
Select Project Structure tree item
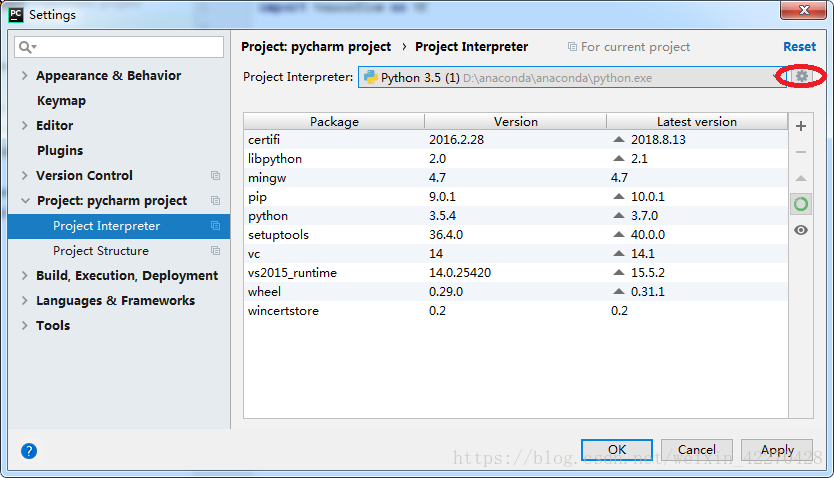(119, 250)
